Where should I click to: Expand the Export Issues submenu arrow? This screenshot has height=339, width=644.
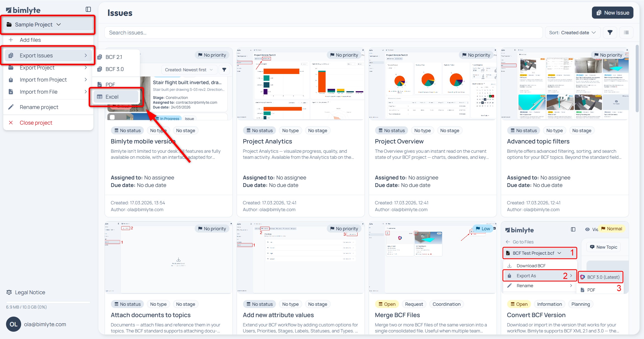[x=86, y=55]
